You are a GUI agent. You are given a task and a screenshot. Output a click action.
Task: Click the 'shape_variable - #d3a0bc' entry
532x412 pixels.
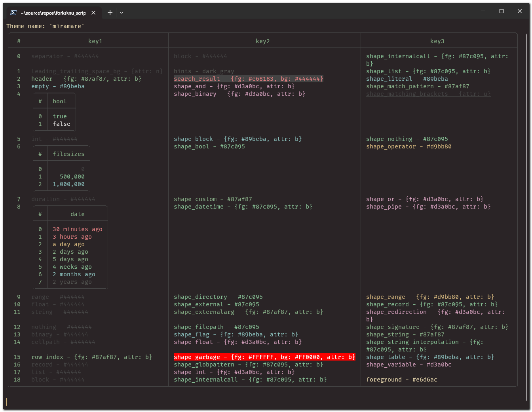click(409, 365)
